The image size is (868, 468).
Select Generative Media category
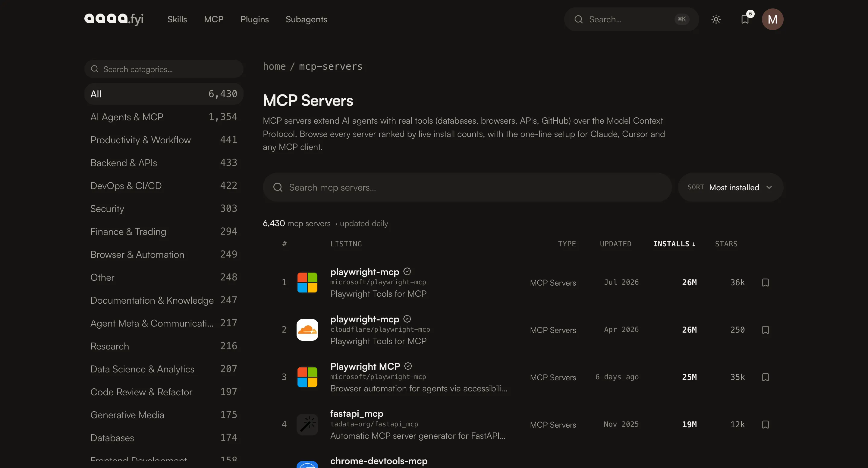click(x=164, y=415)
